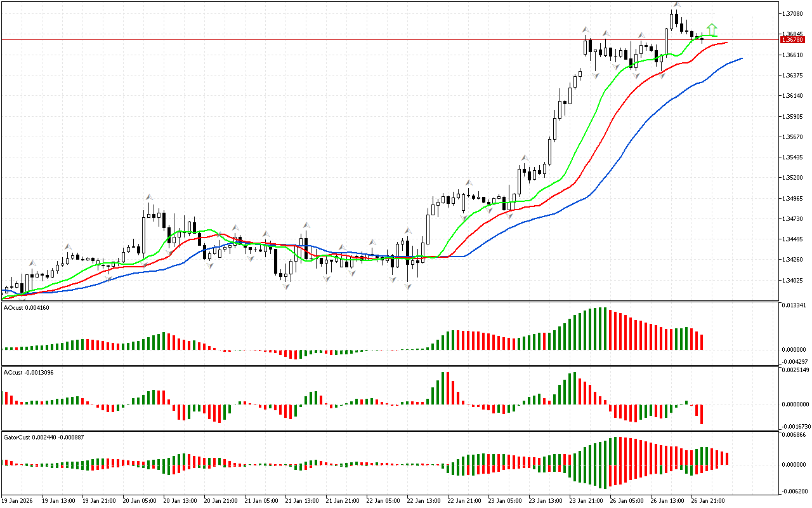Click the green up-arrow signal marker
The image size is (812, 508).
coord(712,29)
